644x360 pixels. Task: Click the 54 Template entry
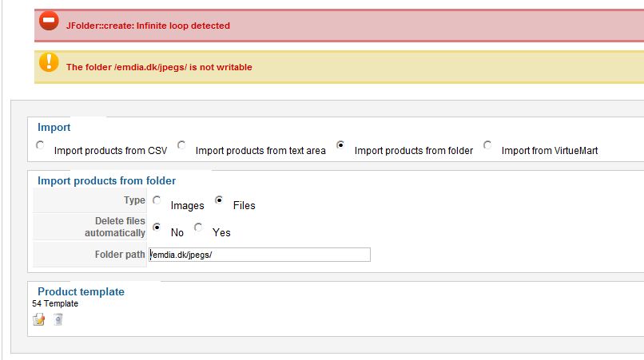(55, 304)
